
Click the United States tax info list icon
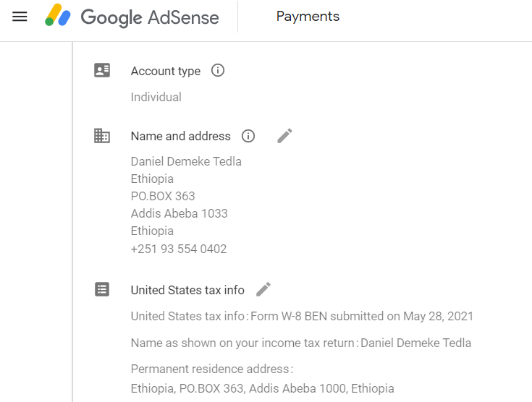click(102, 289)
